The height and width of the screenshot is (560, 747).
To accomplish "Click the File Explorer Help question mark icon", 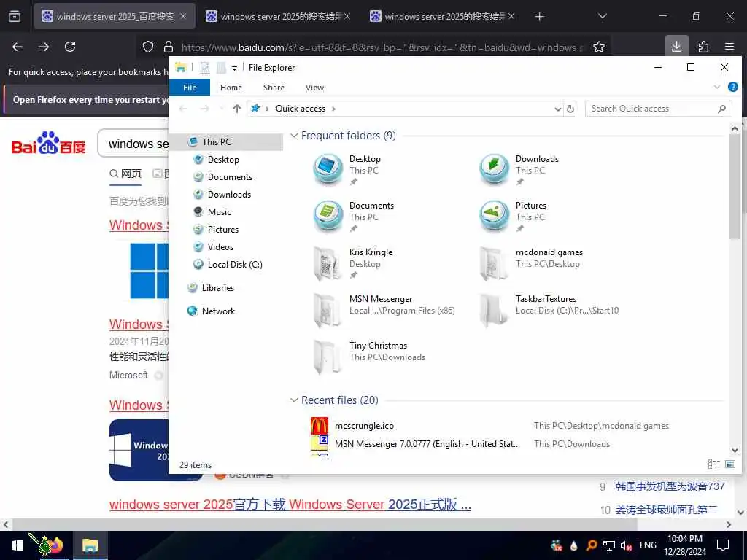I will pyautogui.click(x=732, y=87).
